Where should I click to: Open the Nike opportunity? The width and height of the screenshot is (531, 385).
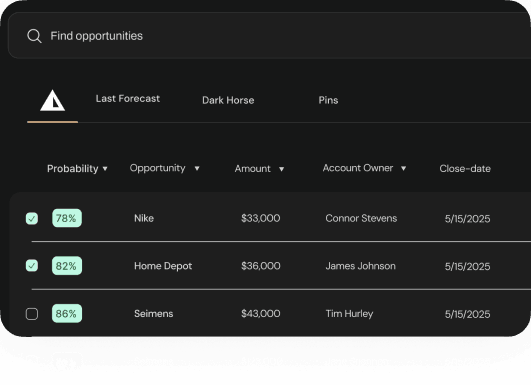pos(144,218)
